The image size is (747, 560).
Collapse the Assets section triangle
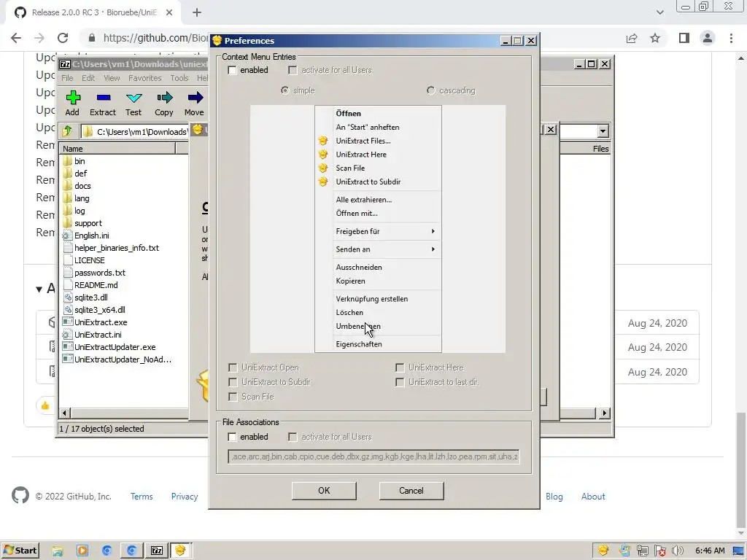coord(39,289)
